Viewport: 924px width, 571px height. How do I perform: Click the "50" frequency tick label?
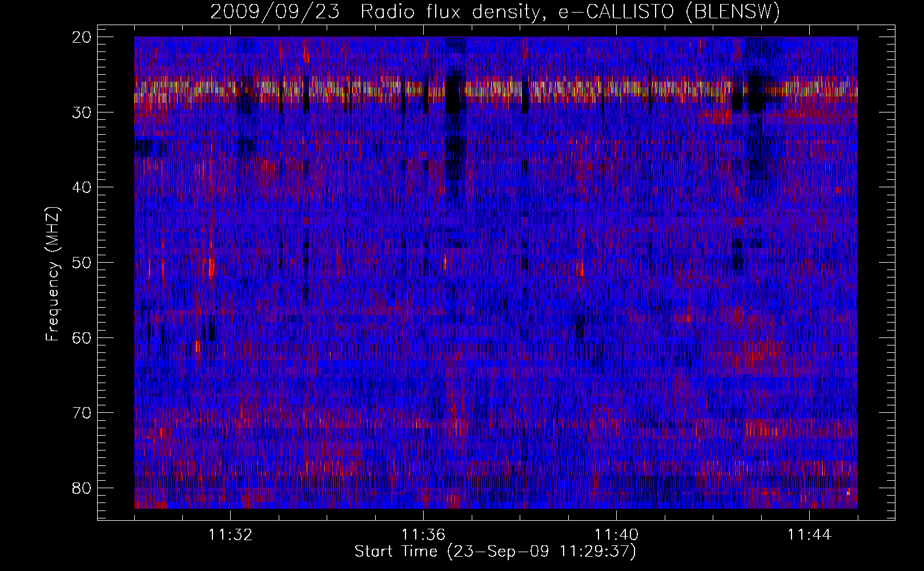(82, 263)
